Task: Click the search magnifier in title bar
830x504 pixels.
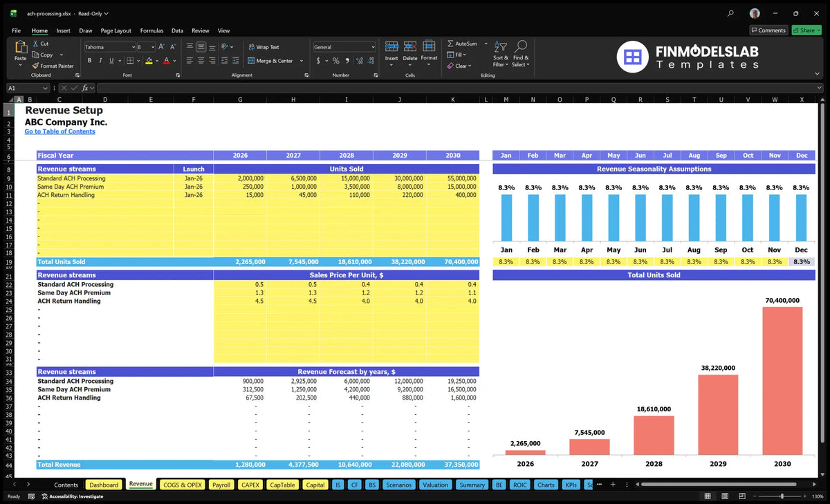Action: (731, 13)
